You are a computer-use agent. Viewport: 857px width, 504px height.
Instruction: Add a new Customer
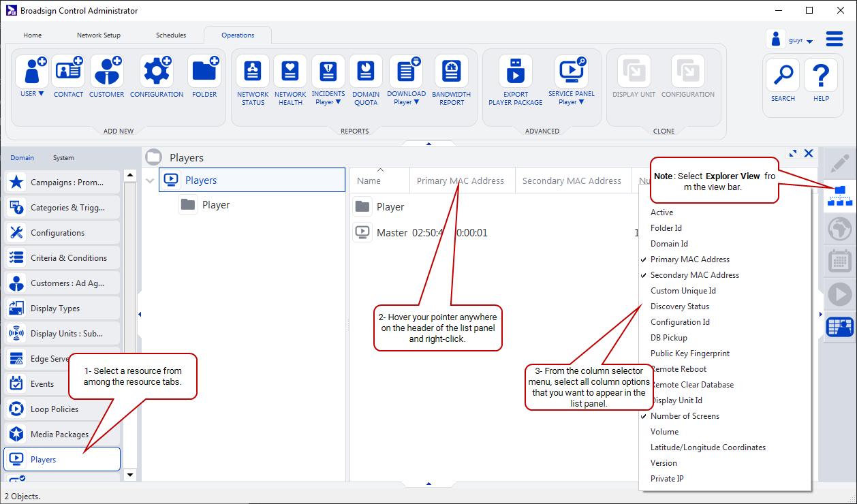click(x=106, y=71)
